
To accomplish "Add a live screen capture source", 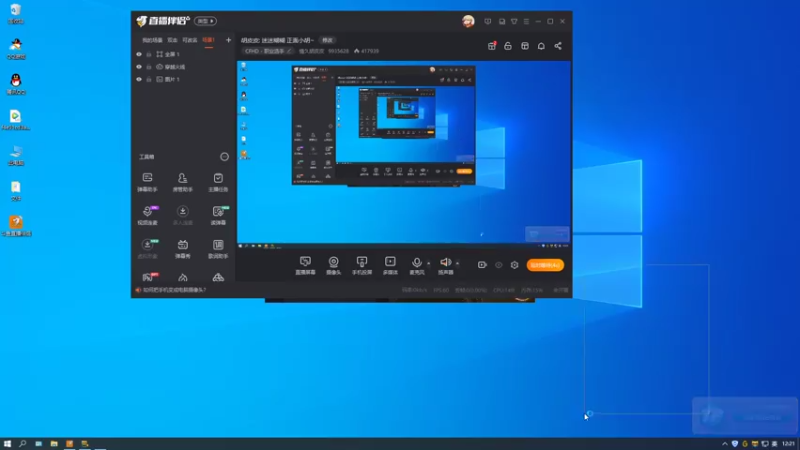I will coord(305,265).
